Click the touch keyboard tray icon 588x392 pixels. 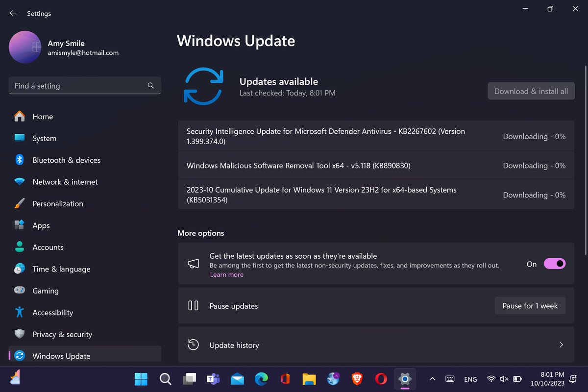450,379
